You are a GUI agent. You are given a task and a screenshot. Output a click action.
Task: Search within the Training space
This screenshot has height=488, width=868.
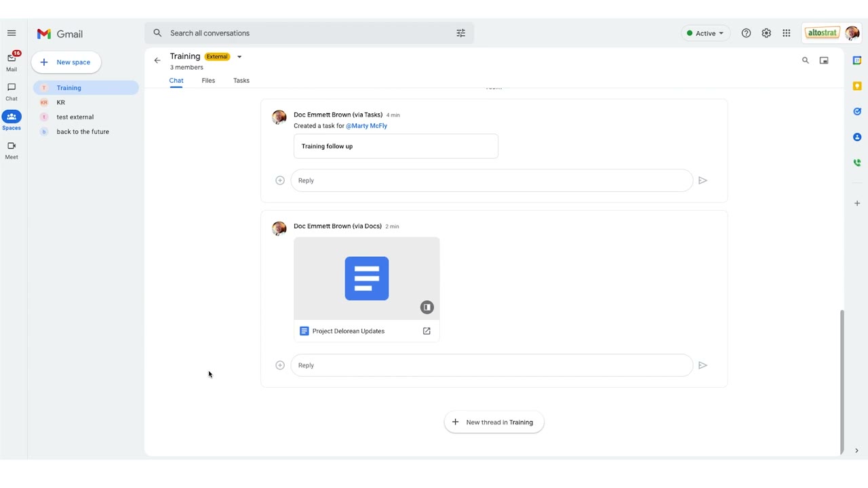coord(806,60)
